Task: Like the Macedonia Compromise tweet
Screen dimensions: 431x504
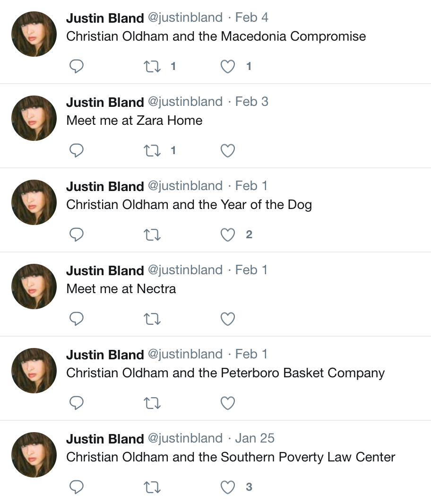Action: click(x=228, y=67)
